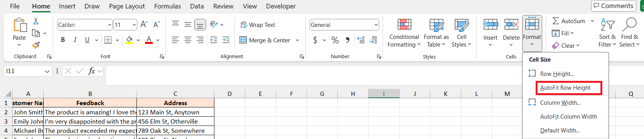Image resolution: width=644 pixels, height=139 pixels.
Task: Click the Insert Function fx button
Action: point(92,71)
